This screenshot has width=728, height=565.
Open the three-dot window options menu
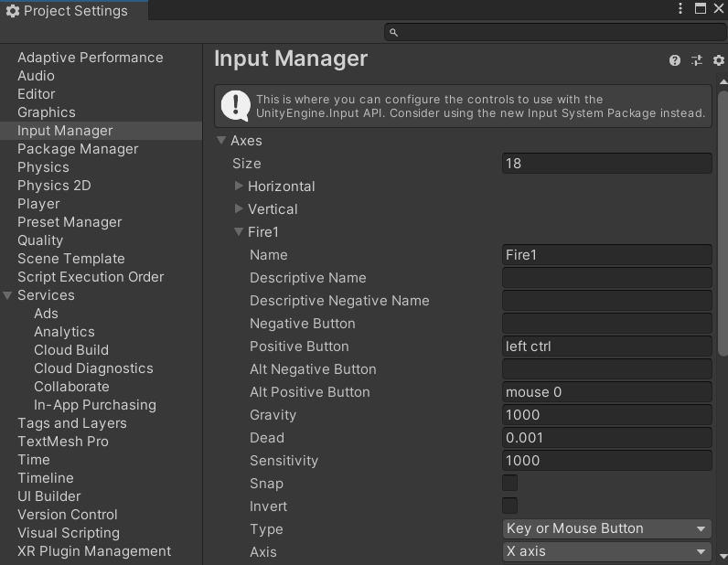click(x=680, y=8)
